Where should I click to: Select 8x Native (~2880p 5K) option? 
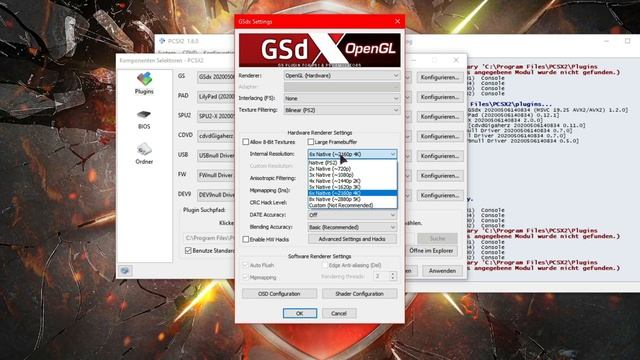pyautogui.click(x=352, y=199)
